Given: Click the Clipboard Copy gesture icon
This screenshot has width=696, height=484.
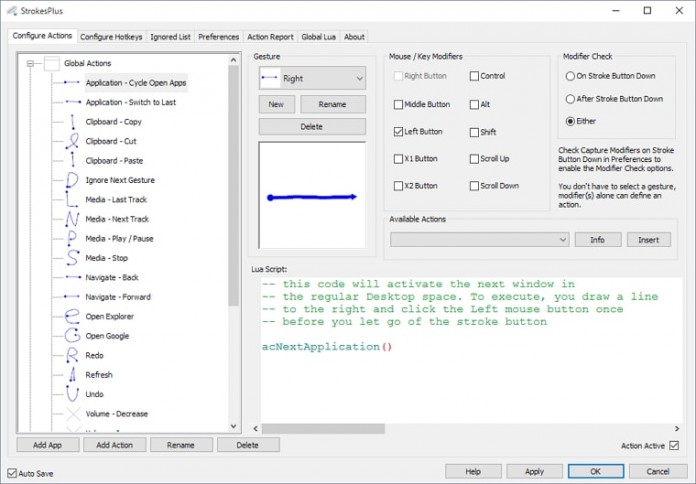Looking at the screenshot, I should coord(72,122).
